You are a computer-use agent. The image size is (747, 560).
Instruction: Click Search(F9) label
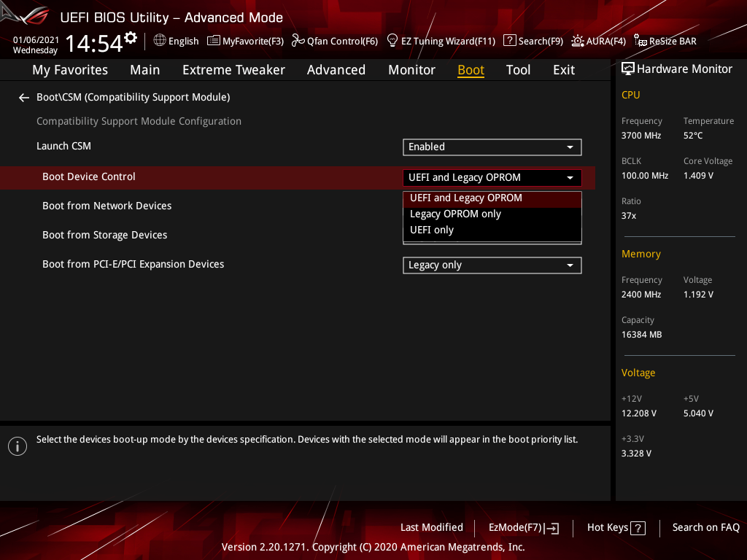point(541,42)
